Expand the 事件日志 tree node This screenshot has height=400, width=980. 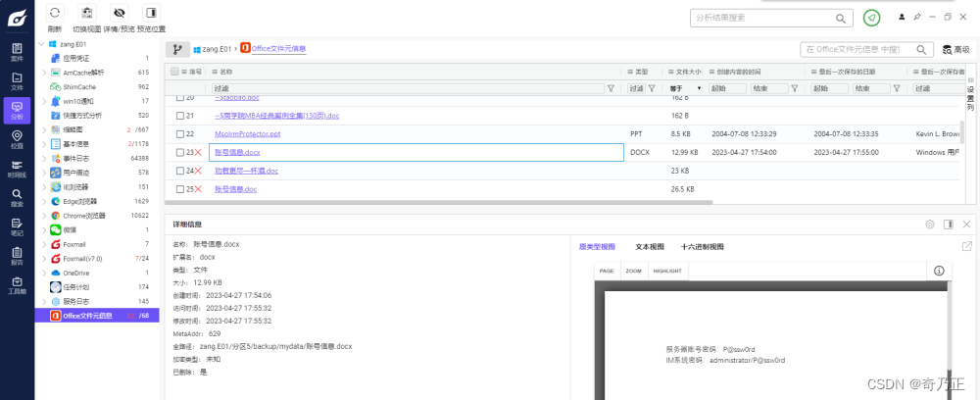44,159
